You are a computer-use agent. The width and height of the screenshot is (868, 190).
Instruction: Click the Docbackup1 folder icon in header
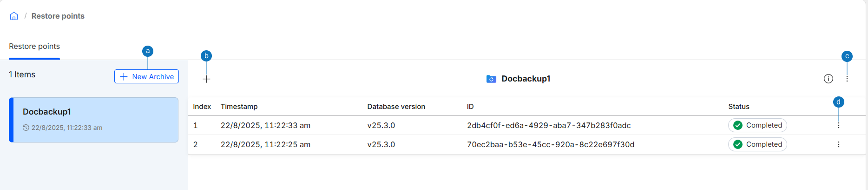[491, 79]
